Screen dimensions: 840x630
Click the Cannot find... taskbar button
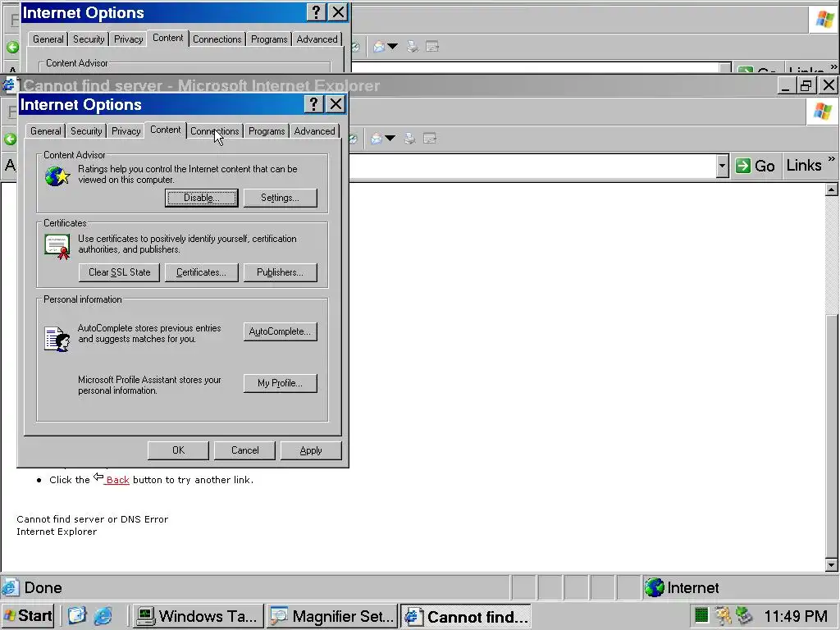tap(466, 617)
